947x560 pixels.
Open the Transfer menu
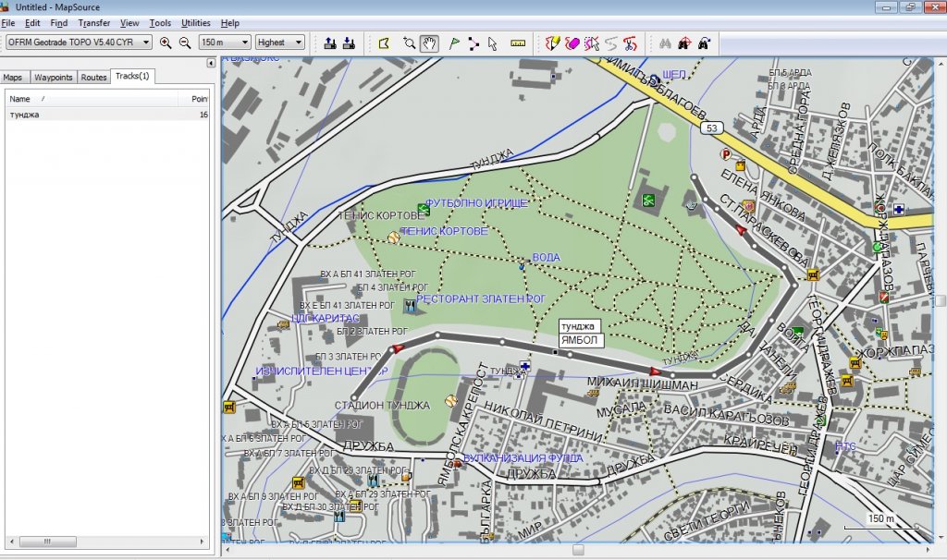(93, 22)
